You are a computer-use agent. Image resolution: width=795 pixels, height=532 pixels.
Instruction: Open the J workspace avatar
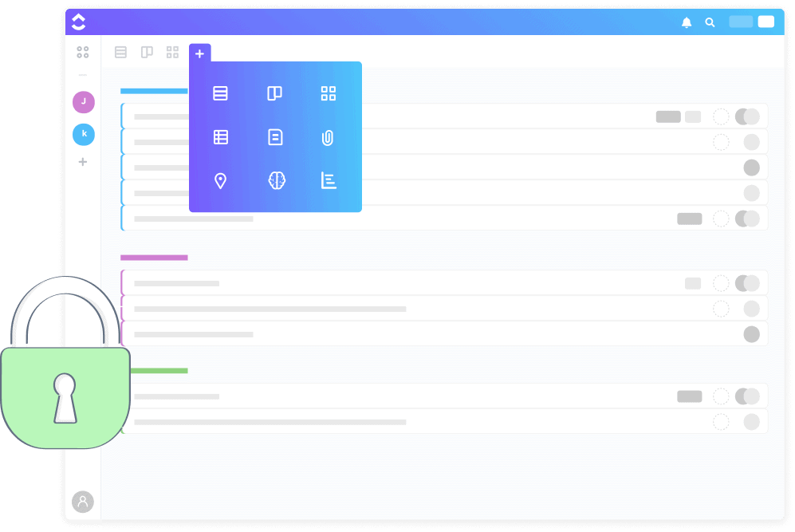click(83, 102)
